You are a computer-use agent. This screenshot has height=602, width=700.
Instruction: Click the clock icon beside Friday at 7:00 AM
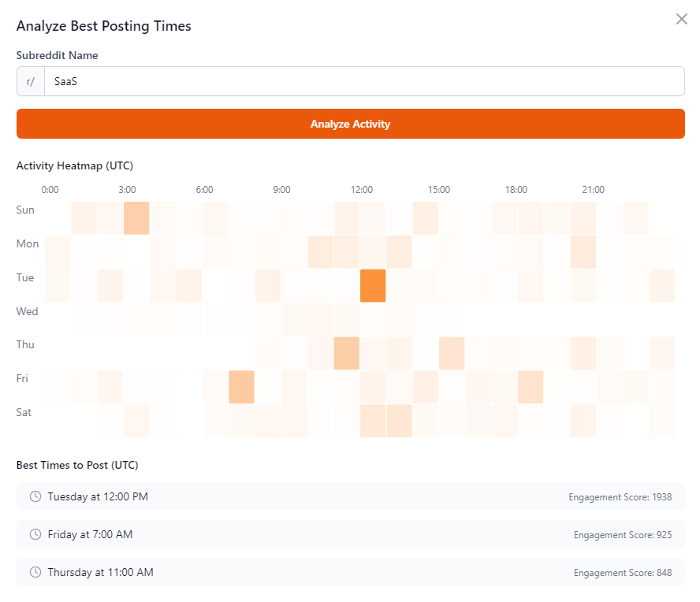coord(35,534)
